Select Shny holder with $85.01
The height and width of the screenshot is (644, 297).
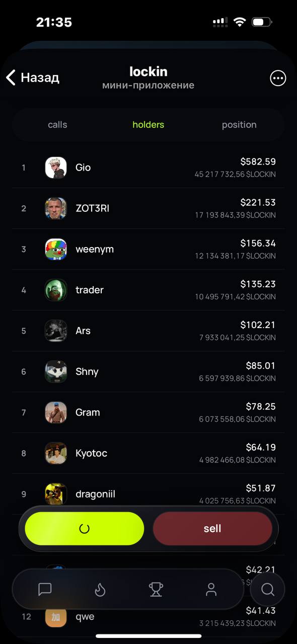point(148,371)
